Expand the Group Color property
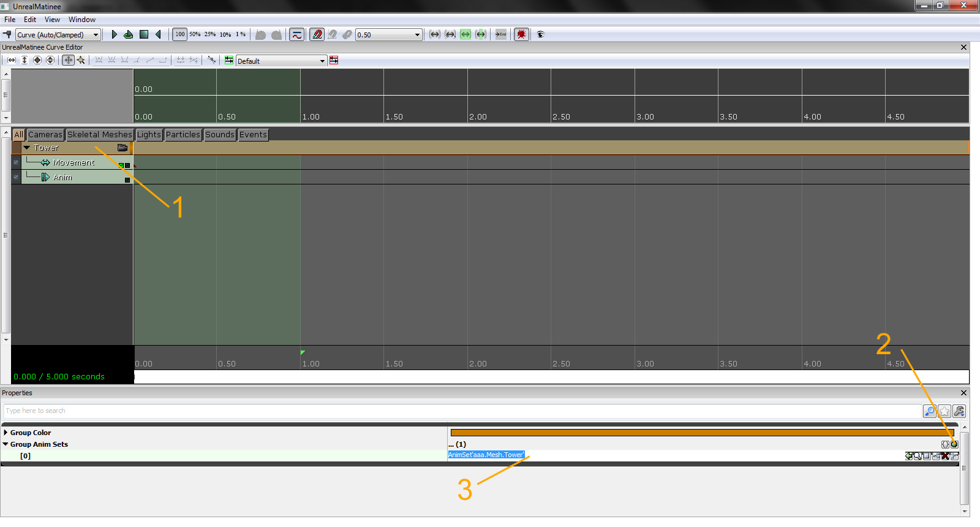 6,433
